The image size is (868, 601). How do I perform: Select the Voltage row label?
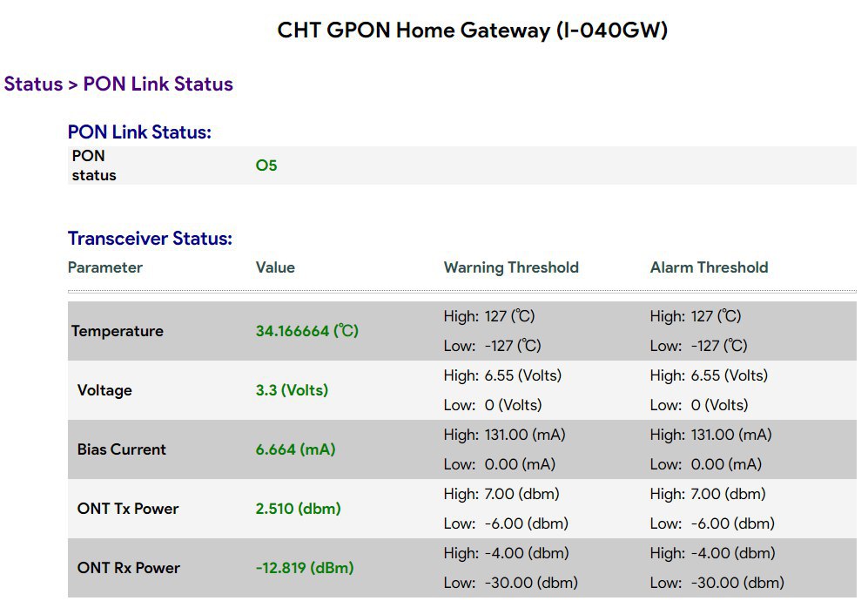click(x=104, y=390)
